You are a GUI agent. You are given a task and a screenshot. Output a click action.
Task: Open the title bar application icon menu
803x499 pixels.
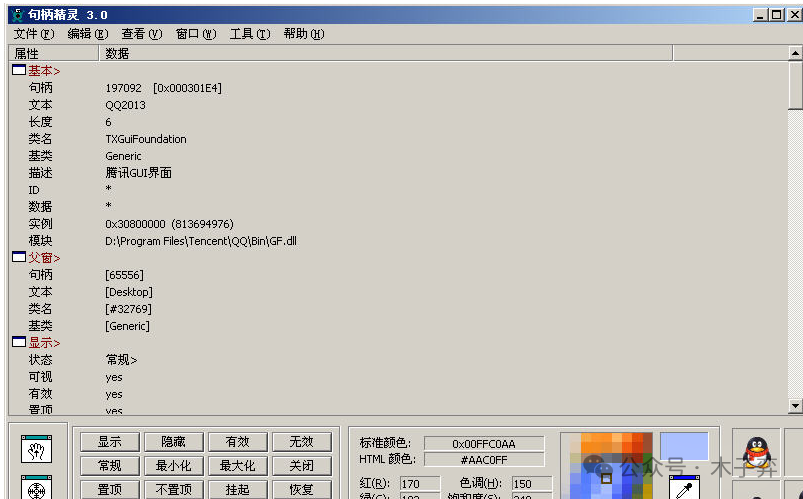click(x=18, y=15)
